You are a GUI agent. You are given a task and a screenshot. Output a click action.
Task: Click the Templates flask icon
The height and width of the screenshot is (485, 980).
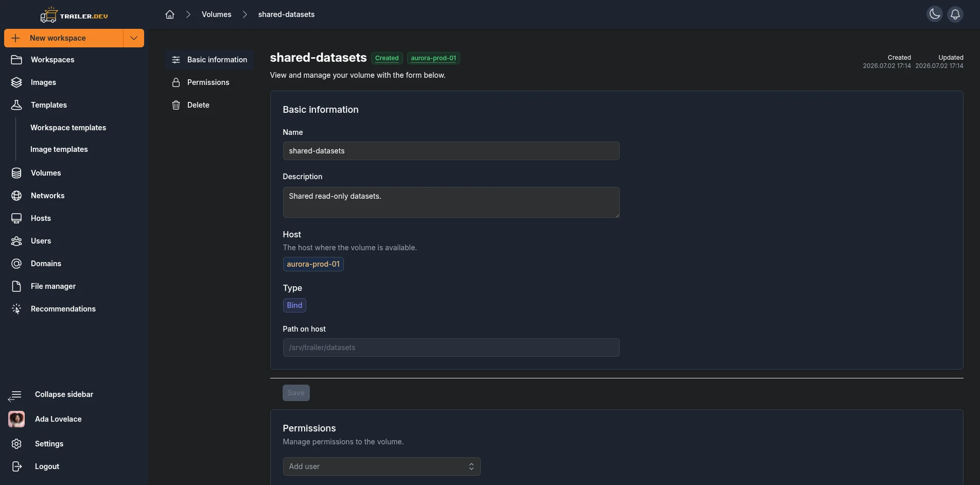click(16, 105)
